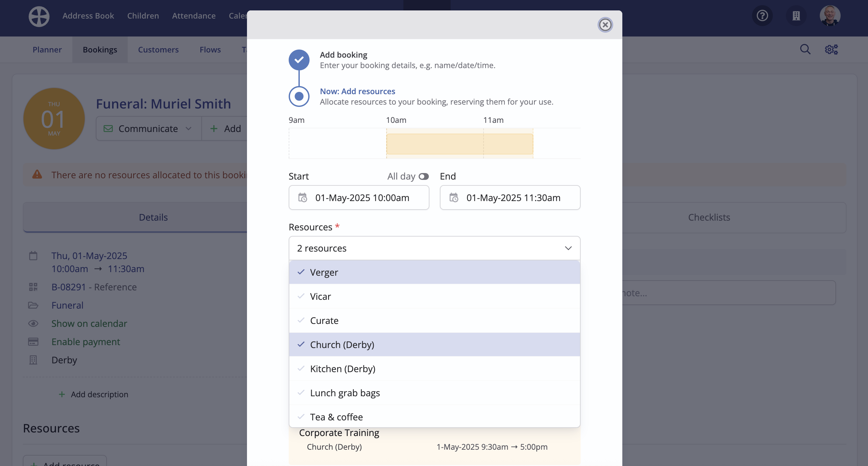Viewport: 868px width, 466px height.
Task: Open the sites building icon in header
Action: coord(796,16)
